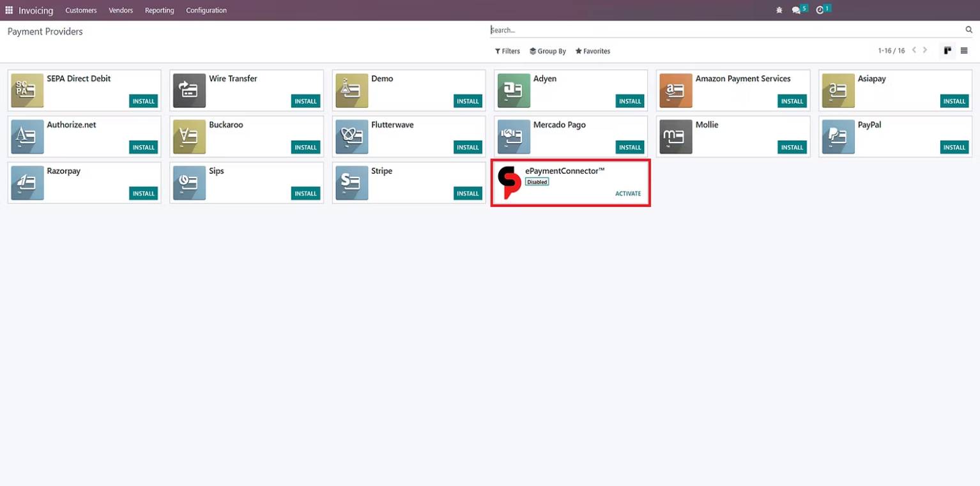The width and height of the screenshot is (980, 486).
Task: Click the ePaymentConnector™ card title
Action: [x=565, y=171]
